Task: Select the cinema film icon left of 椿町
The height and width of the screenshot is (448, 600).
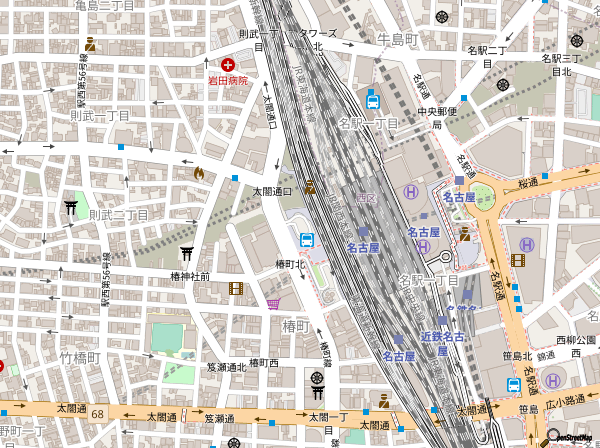Action: click(x=235, y=288)
